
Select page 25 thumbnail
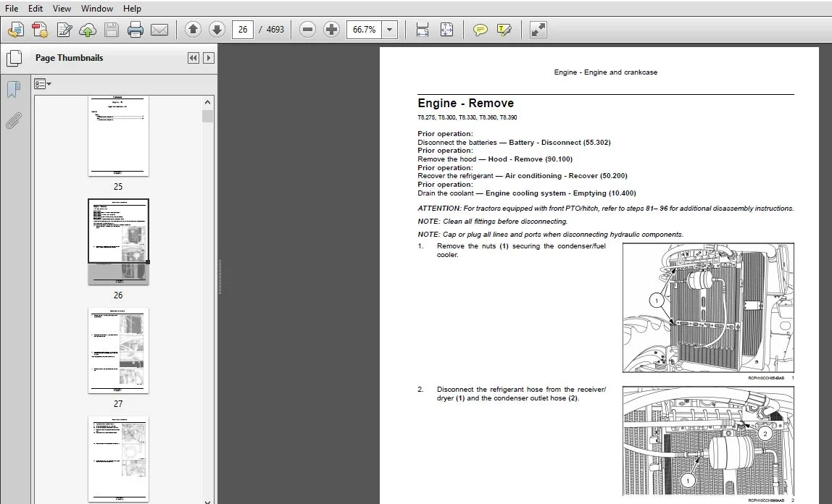point(118,135)
